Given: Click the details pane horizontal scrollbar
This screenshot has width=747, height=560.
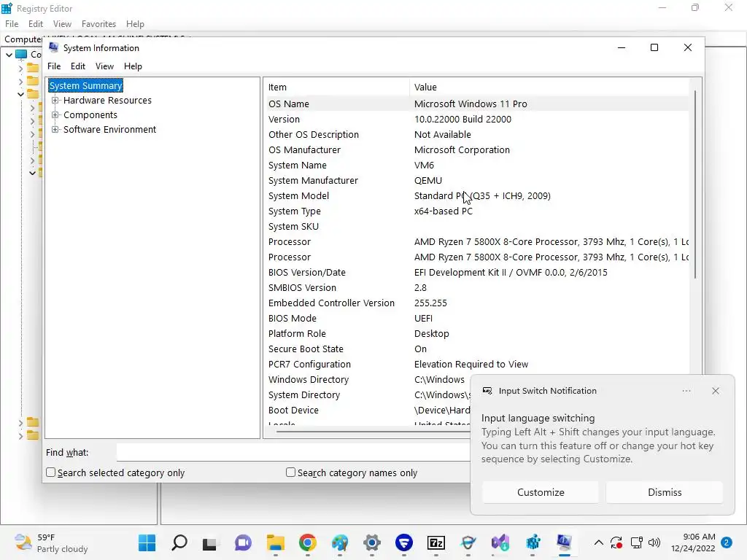Looking at the screenshot, I should (x=371, y=432).
